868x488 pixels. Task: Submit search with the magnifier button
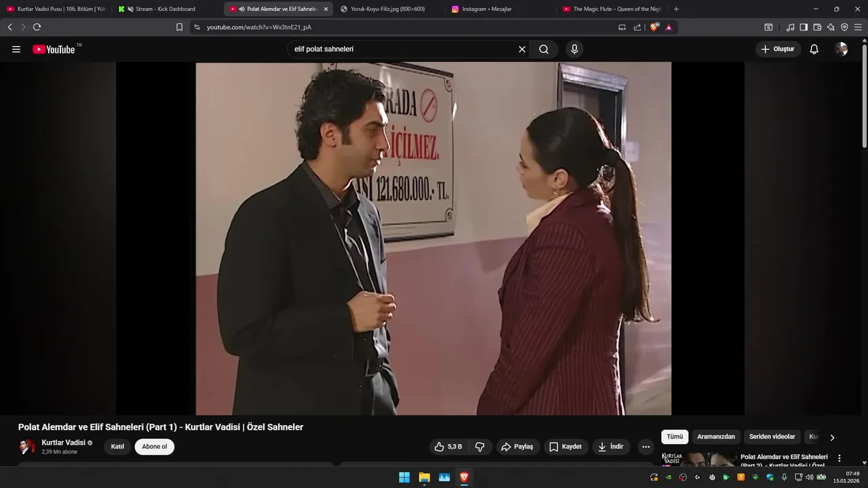click(544, 49)
